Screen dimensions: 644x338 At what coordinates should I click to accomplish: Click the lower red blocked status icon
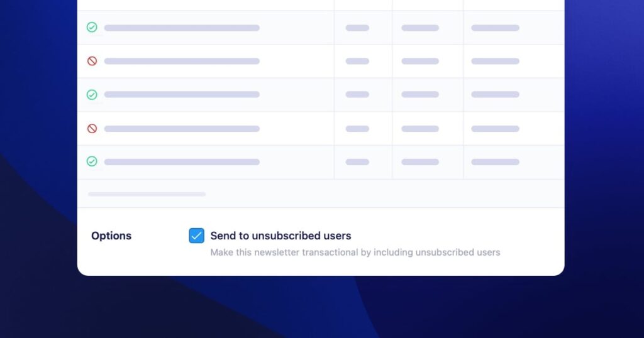pos(92,129)
